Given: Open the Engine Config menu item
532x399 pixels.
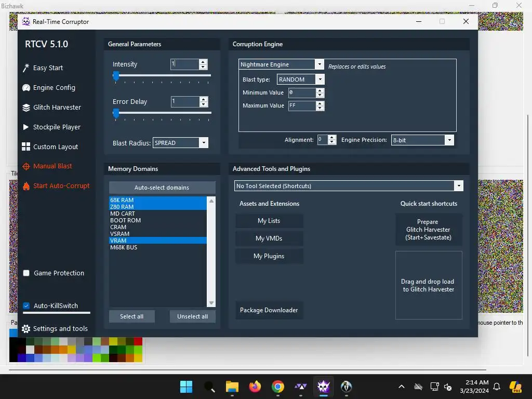Looking at the screenshot, I should pos(54,87).
